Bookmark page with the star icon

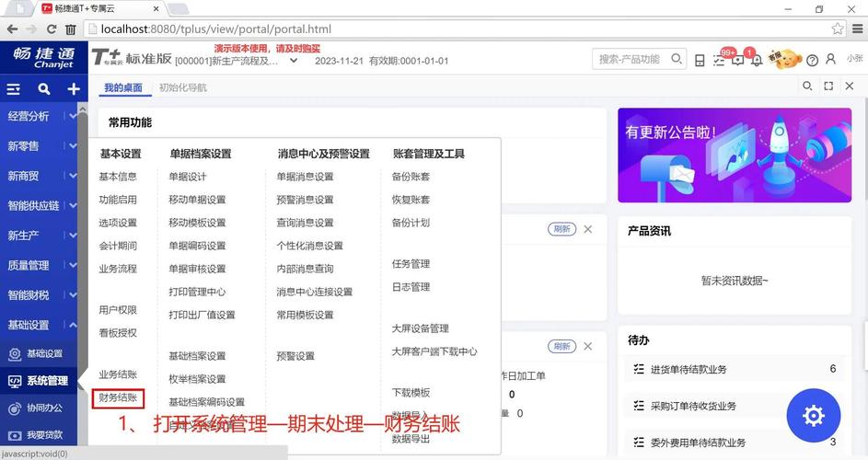837,29
